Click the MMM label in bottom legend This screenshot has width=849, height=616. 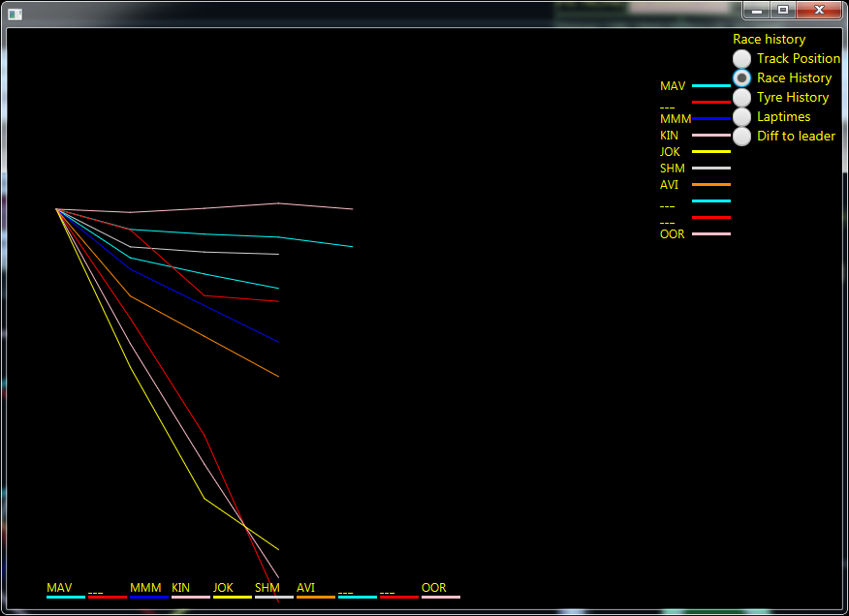(x=145, y=588)
